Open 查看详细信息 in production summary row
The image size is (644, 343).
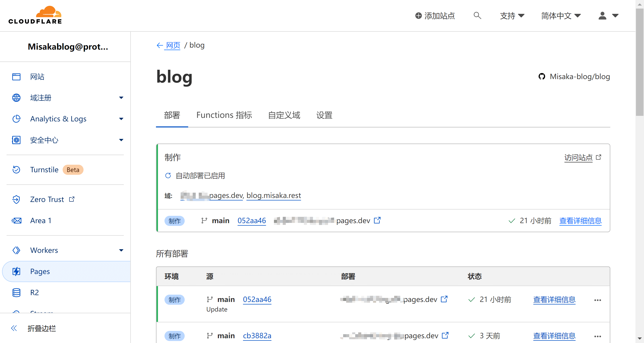pos(580,221)
